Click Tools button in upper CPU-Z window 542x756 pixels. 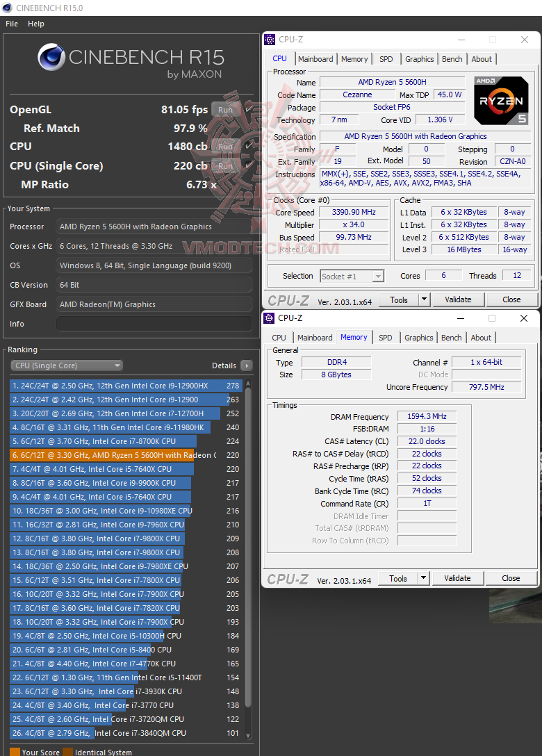[399, 300]
